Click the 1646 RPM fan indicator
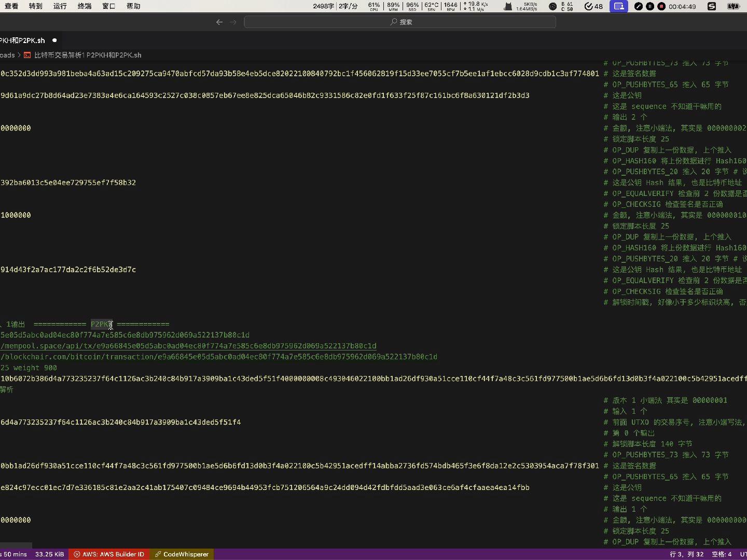The height and width of the screenshot is (560, 747). 451,6
